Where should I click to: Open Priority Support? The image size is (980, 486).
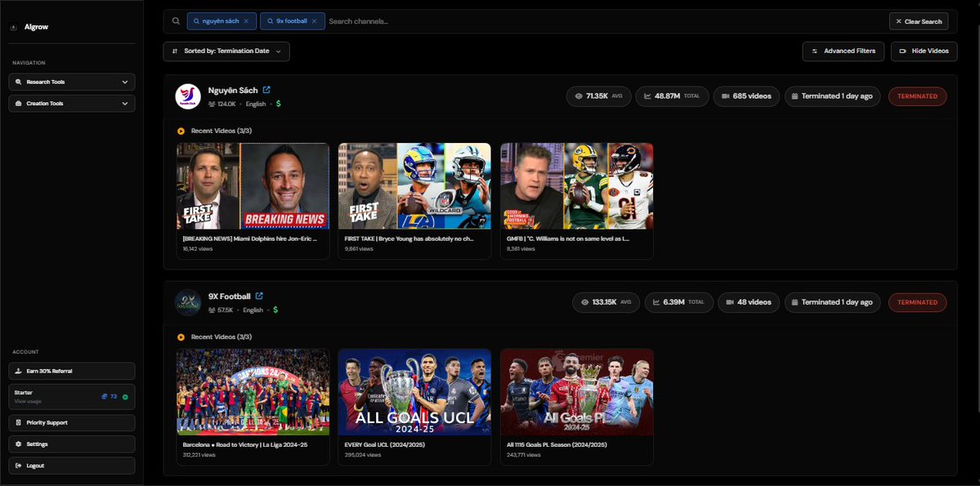(72, 423)
